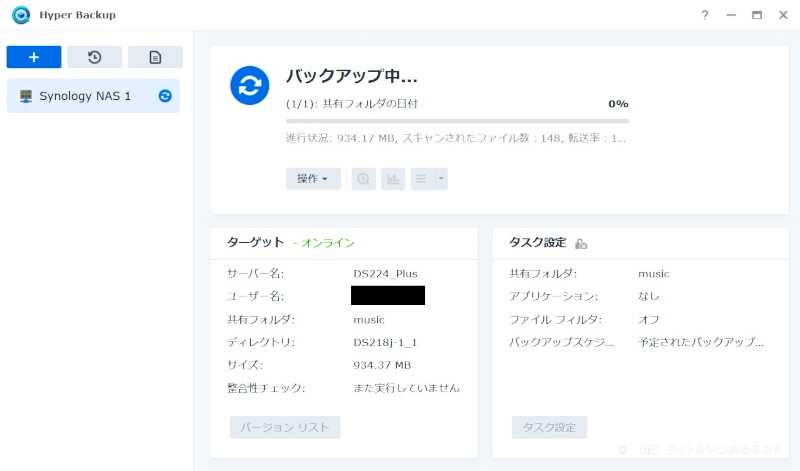The image size is (800, 471).
Task: Open the help question mark icon
Action: [x=705, y=15]
